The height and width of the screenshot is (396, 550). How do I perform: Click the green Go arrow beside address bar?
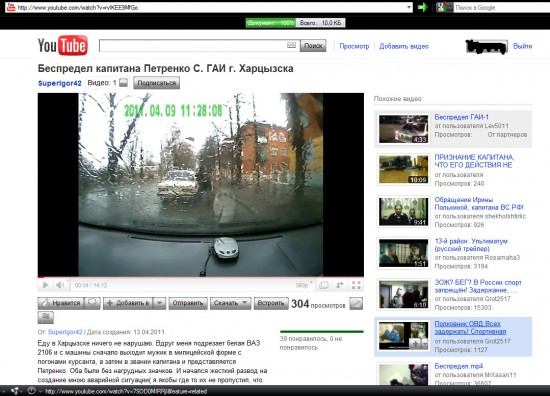(423, 7)
